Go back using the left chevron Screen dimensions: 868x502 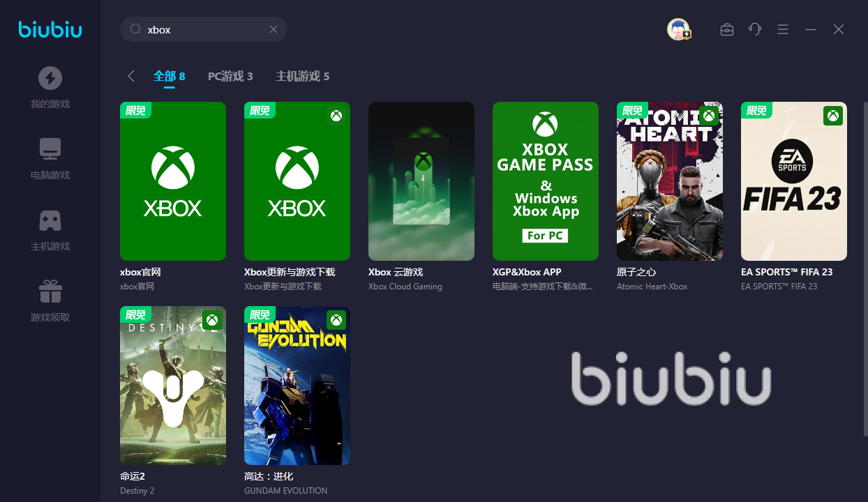131,76
